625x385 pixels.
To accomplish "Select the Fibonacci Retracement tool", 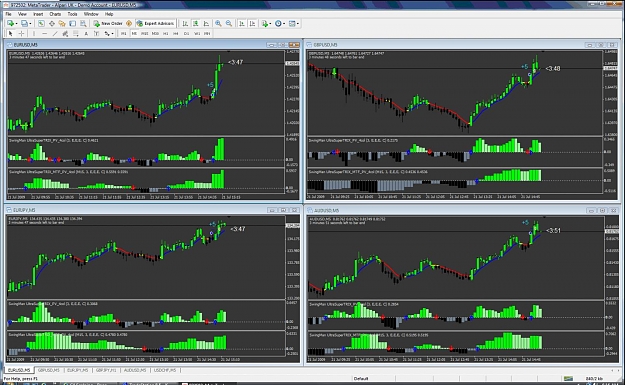I will [x=75, y=33].
